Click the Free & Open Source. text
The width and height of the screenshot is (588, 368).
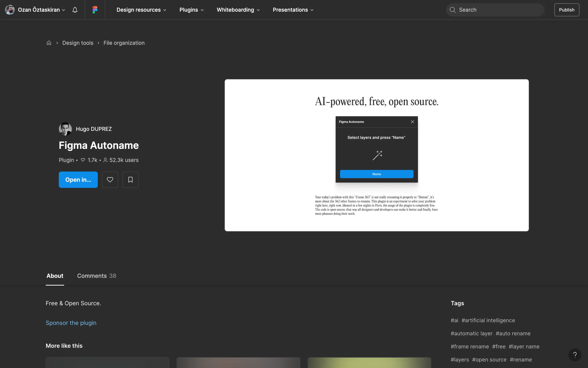click(x=73, y=303)
